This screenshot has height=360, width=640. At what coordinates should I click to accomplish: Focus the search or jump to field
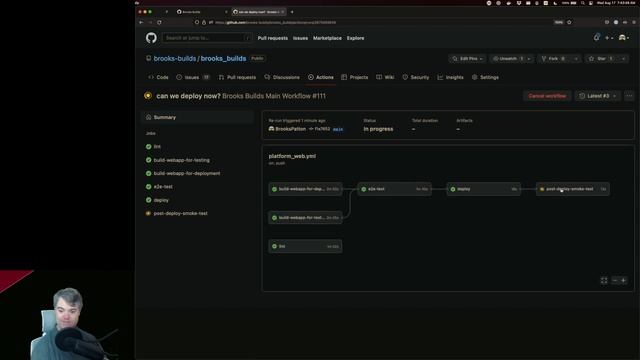tap(207, 38)
